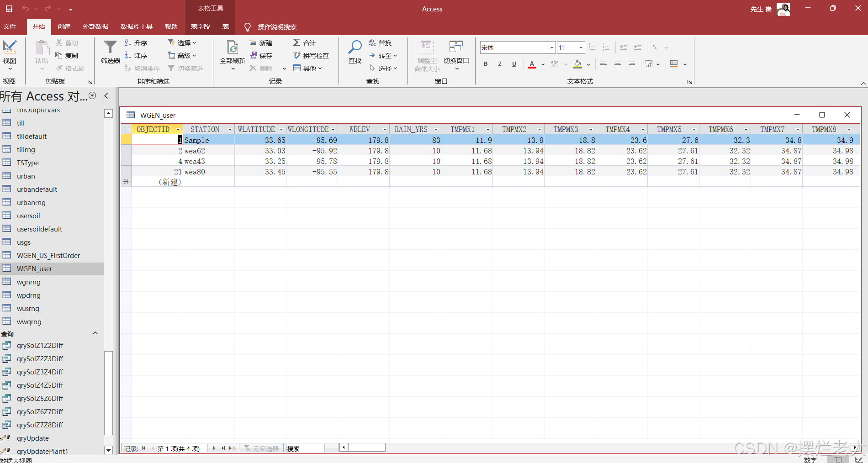The image size is (868, 463).
Task: Expand the 高级 advanced filter menu
Action: coord(182,56)
